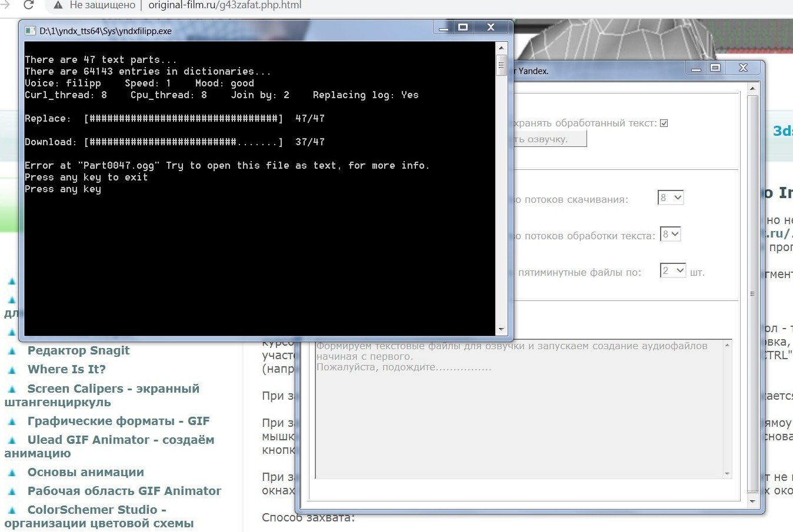This screenshot has height=532, width=793.
Task: Open the Ulead GIF Animator link
Action: [x=109, y=446]
